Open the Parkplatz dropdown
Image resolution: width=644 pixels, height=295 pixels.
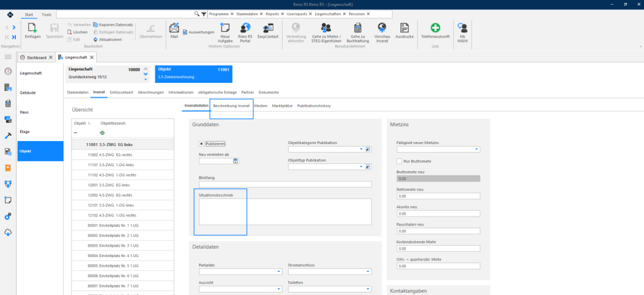(280, 271)
